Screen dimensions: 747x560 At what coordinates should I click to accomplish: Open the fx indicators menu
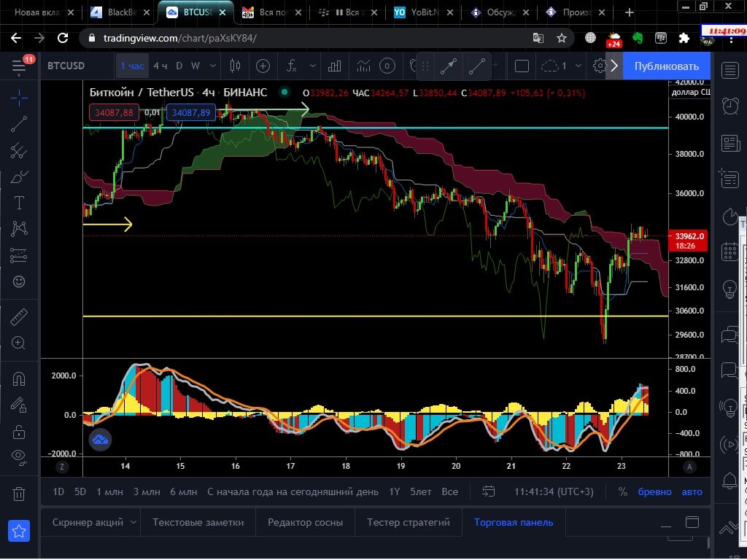point(292,66)
